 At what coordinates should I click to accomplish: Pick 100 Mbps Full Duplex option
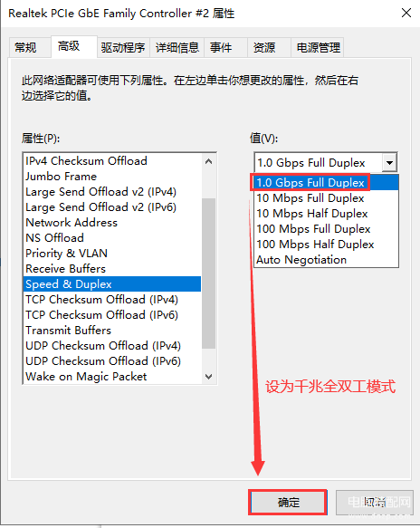pyautogui.click(x=326, y=229)
